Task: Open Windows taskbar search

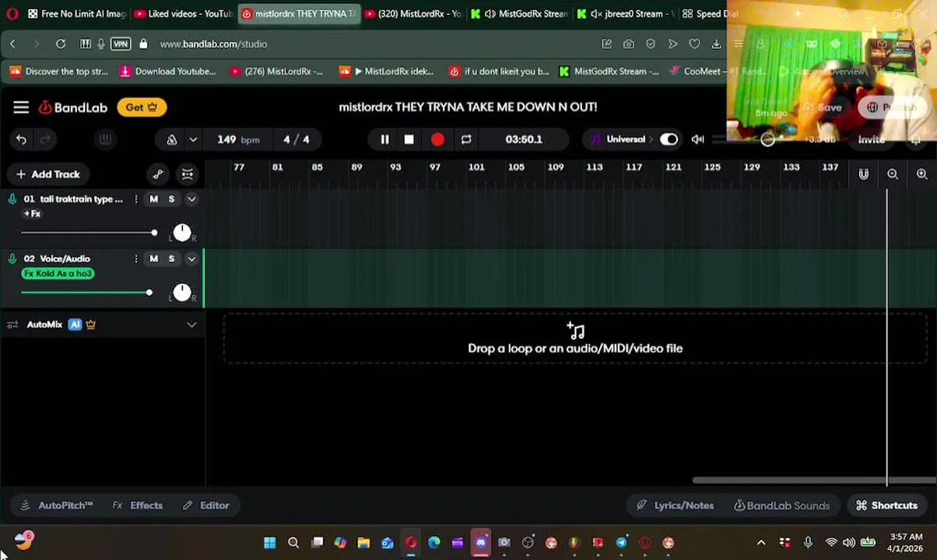Action: tap(293, 543)
